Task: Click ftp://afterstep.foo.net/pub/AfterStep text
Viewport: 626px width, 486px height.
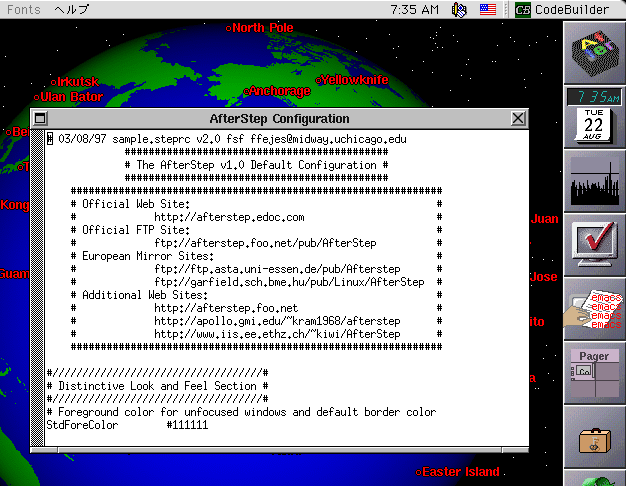Action: [x=265, y=243]
